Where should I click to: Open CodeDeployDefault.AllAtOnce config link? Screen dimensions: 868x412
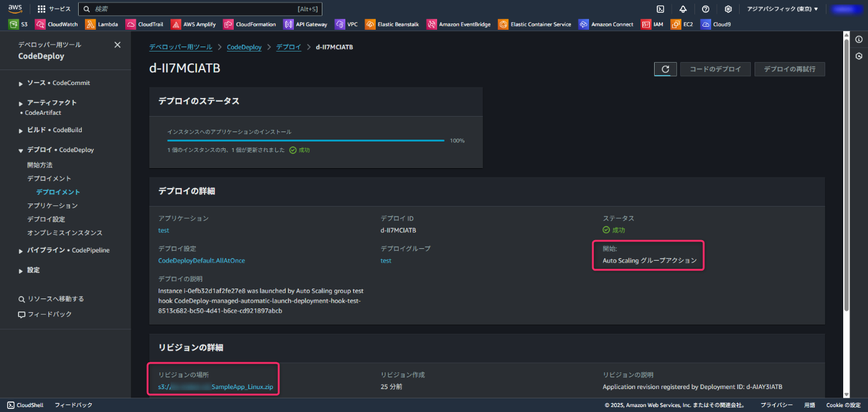[x=201, y=261]
